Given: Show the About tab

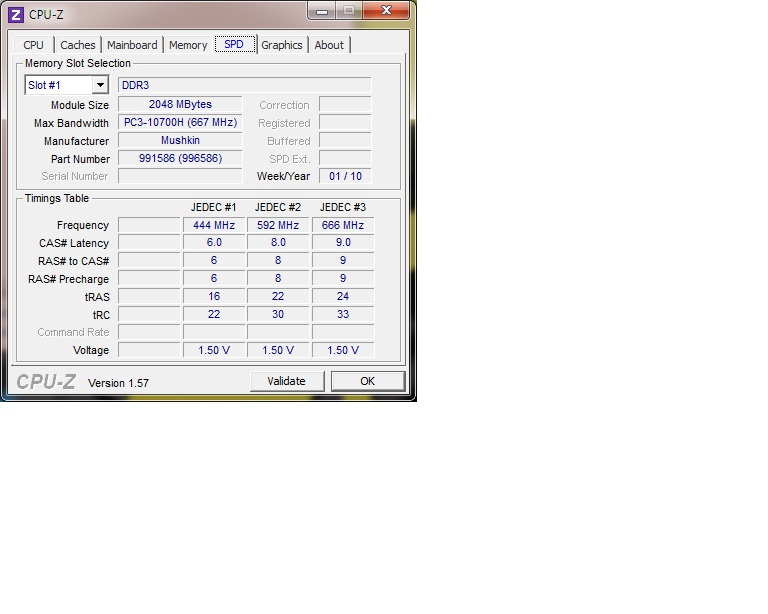Looking at the screenshot, I should [329, 45].
